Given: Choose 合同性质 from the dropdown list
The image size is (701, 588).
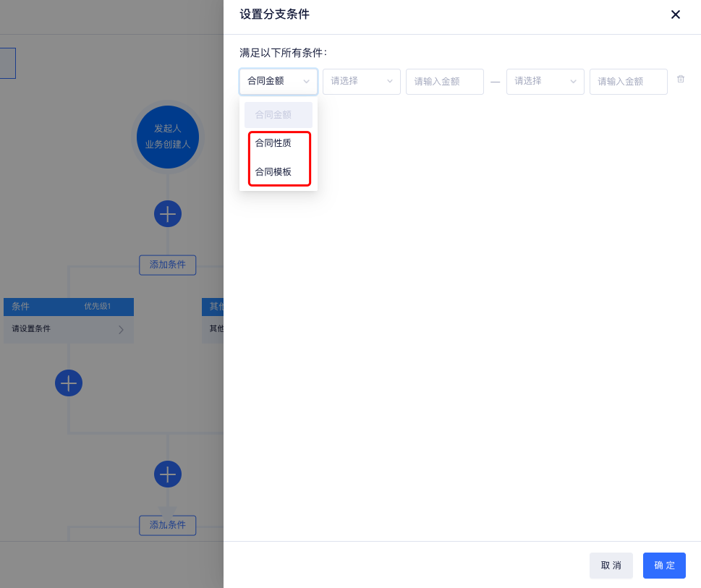Looking at the screenshot, I should pos(273,143).
